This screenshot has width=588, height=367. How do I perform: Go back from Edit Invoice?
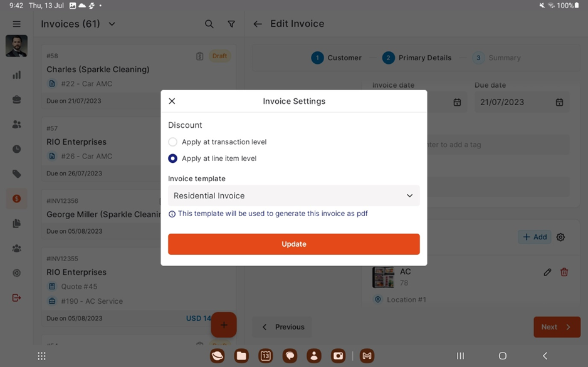tap(257, 24)
